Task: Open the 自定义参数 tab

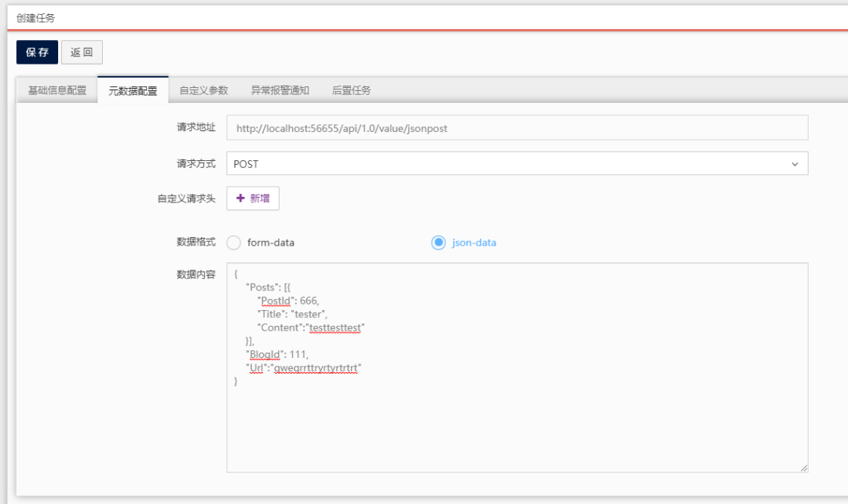Action: coord(204,90)
